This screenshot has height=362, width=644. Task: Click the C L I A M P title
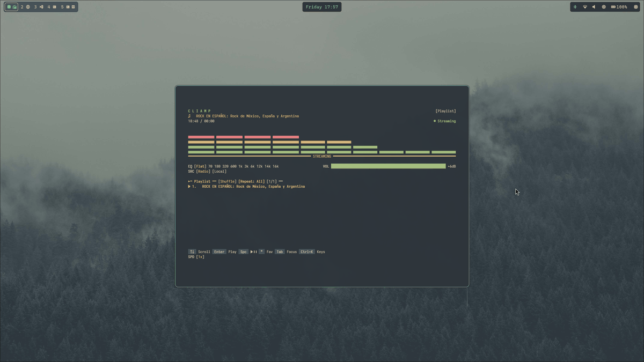[200, 111]
